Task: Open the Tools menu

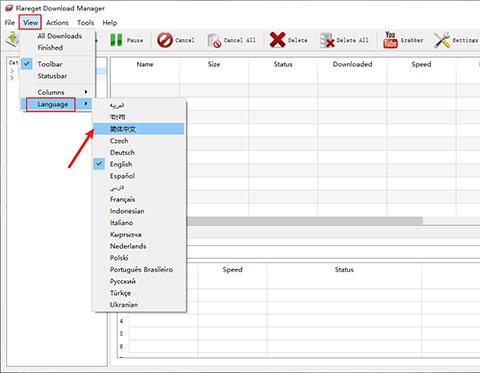Action: [x=85, y=23]
